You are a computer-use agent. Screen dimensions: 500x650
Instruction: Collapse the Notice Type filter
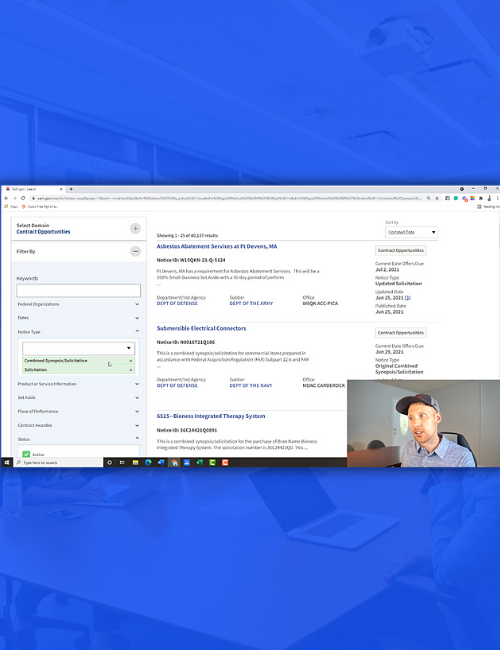click(78, 332)
